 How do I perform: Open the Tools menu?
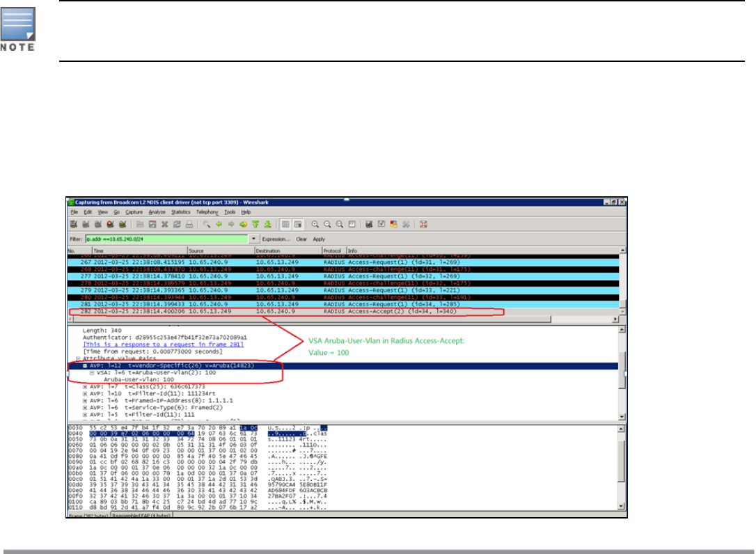[230, 212]
